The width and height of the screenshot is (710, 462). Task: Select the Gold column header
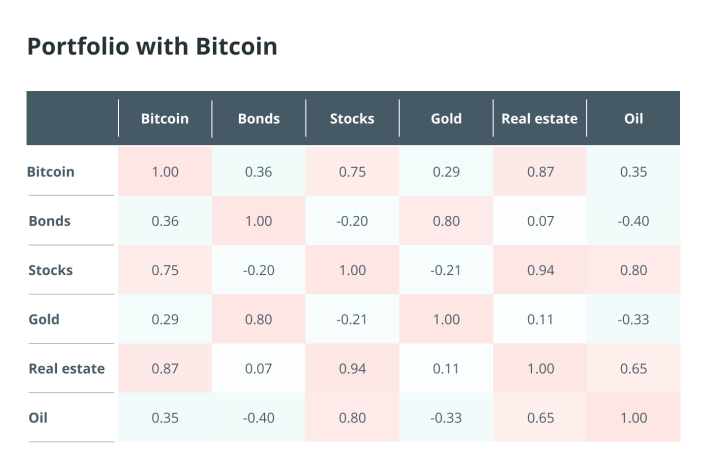pos(446,119)
